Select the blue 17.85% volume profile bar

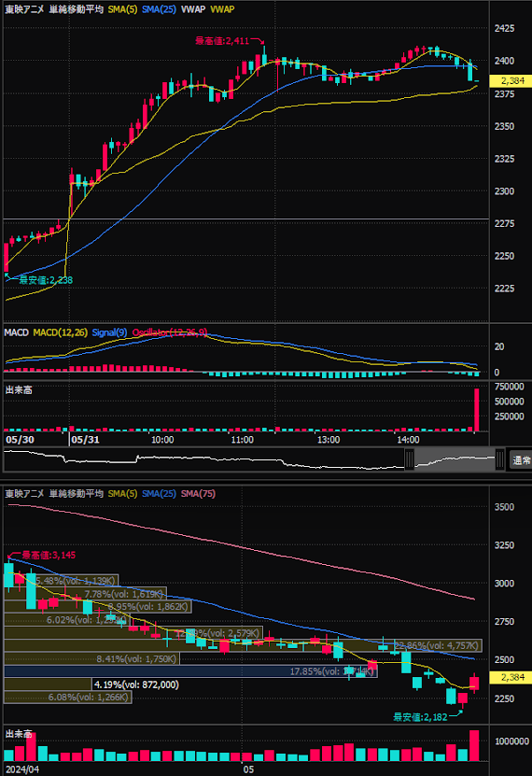190,671
